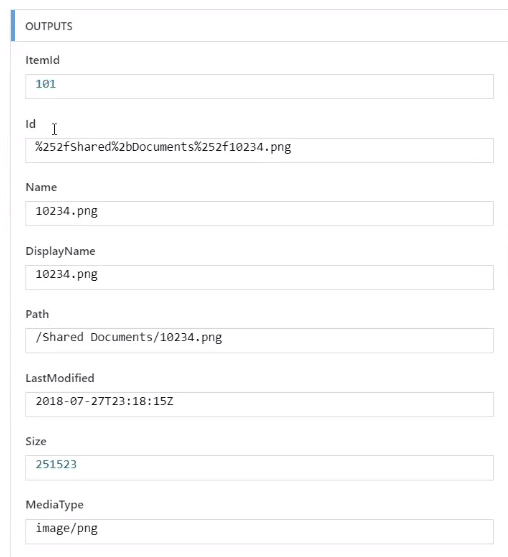
Task: Click the Id label text
Action: (x=30, y=124)
